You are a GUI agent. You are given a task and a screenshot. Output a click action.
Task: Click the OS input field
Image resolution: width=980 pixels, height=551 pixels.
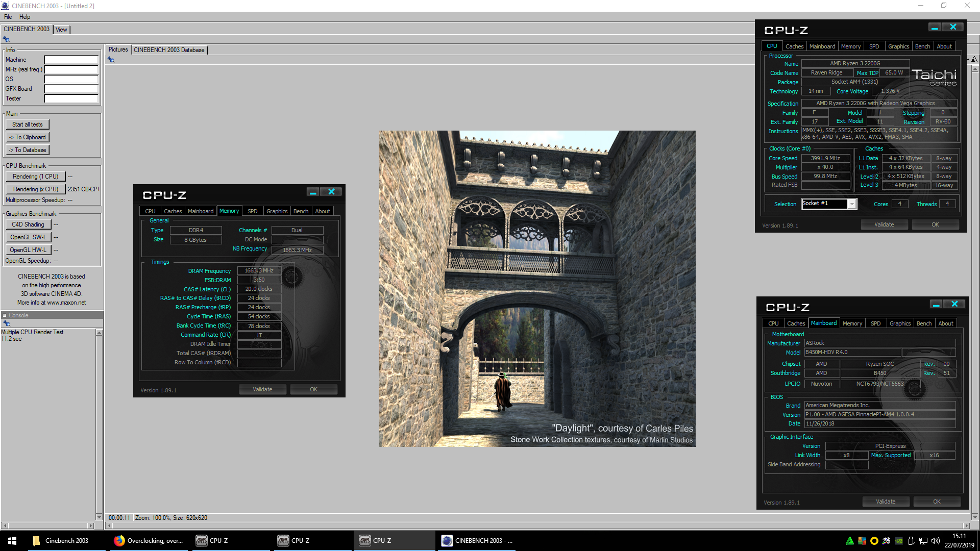click(71, 79)
